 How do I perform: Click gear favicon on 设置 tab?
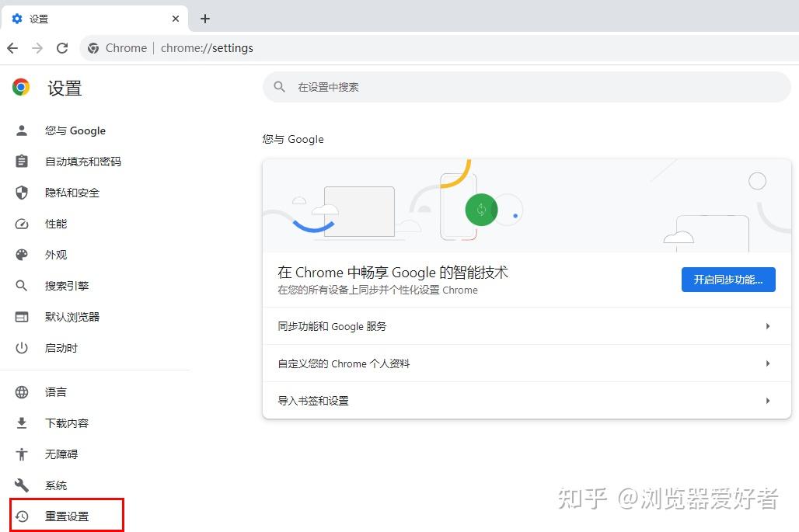pyautogui.click(x=17, y=19)
